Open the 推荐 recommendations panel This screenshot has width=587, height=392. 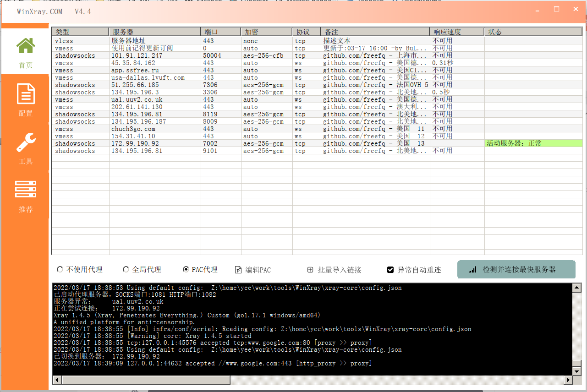tap(25, 197)
